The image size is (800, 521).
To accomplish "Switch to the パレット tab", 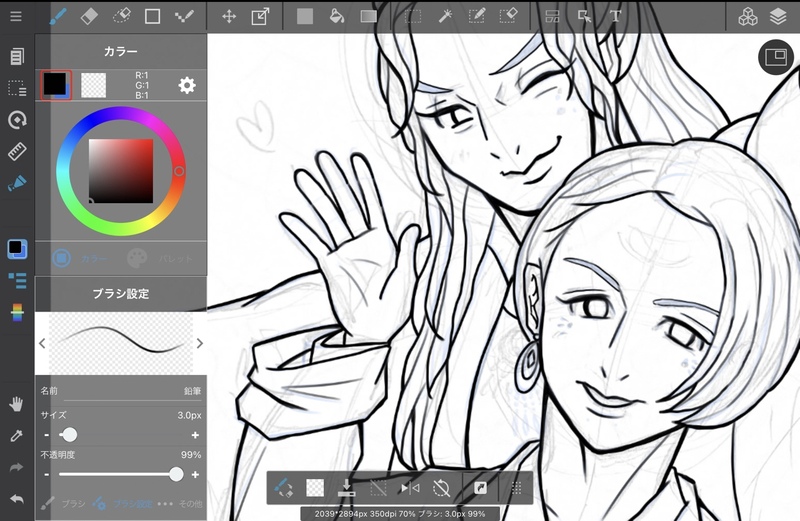I will coord(160,258).
